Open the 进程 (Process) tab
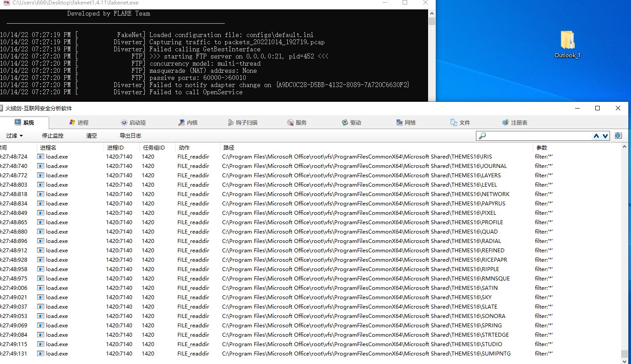The width and height of the screenshot is (631, 364). (79, 123)
